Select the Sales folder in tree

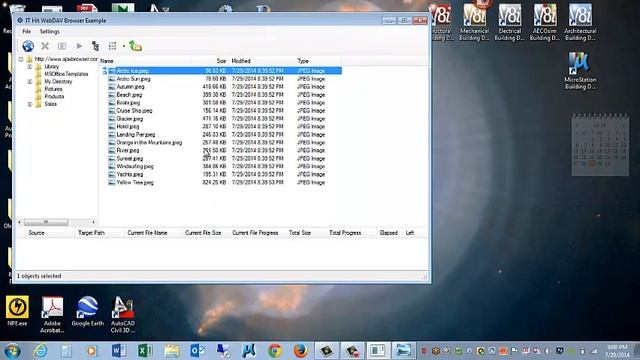click(51, 104)
